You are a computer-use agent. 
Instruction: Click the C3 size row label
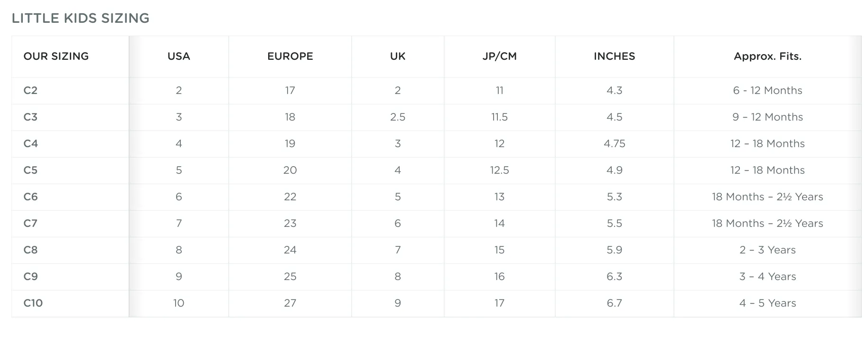pyautogui.click(x=30, y=117)
